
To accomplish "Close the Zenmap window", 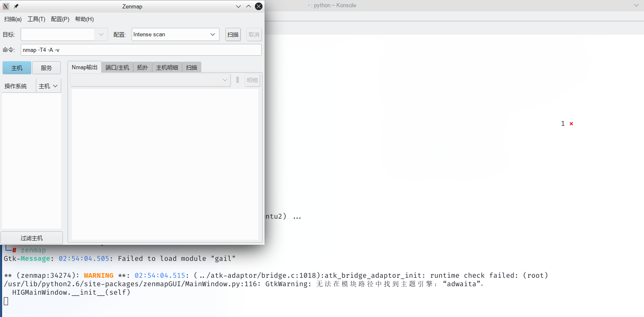I will [259, 6].
